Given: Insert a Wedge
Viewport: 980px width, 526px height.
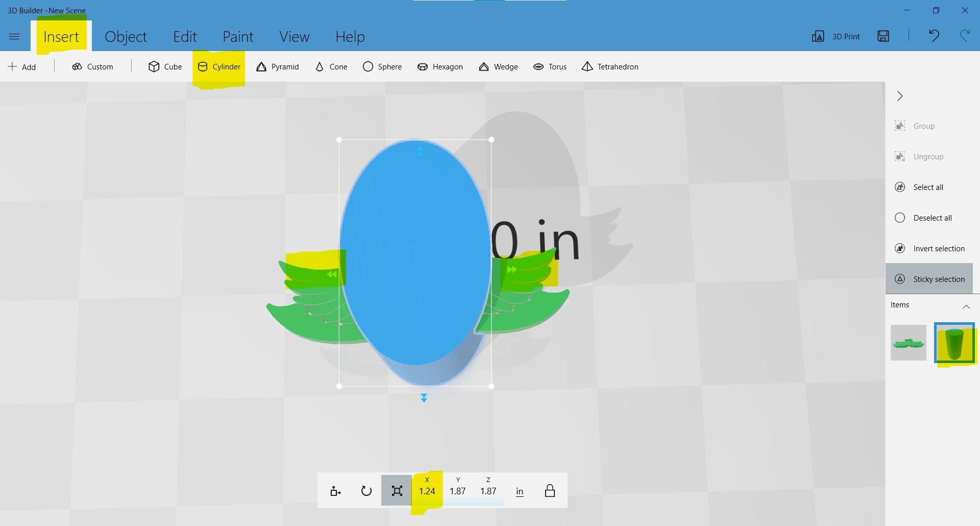Looking at the screenshot, I should 498,67.
